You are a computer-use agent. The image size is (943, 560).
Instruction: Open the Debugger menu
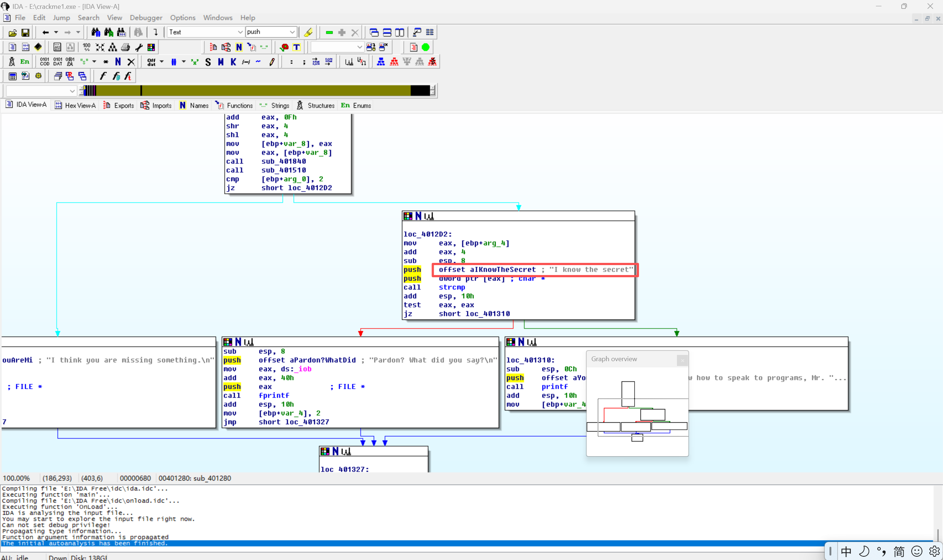click(x=146, y=18)
